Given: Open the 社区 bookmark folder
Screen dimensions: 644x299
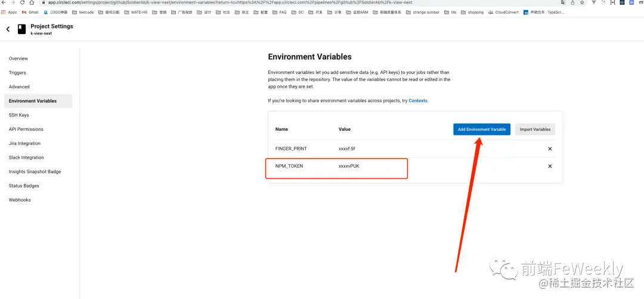Looking at the screenshot, I should pyautogui.click(x=223, y=13).
